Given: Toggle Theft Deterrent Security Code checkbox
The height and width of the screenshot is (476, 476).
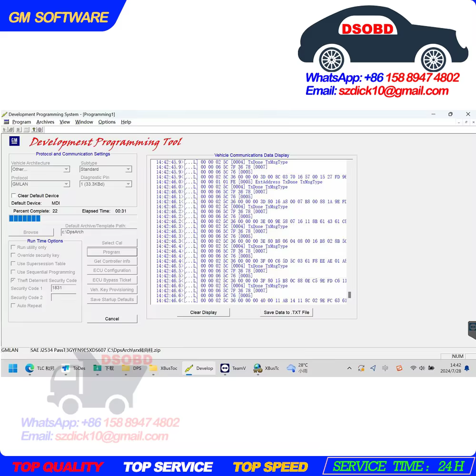Looking at the screenshot, I should 13,280.
